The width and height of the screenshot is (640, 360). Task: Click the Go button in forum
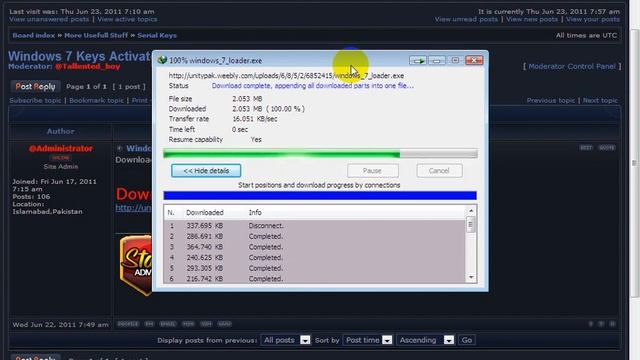(467, 340)
